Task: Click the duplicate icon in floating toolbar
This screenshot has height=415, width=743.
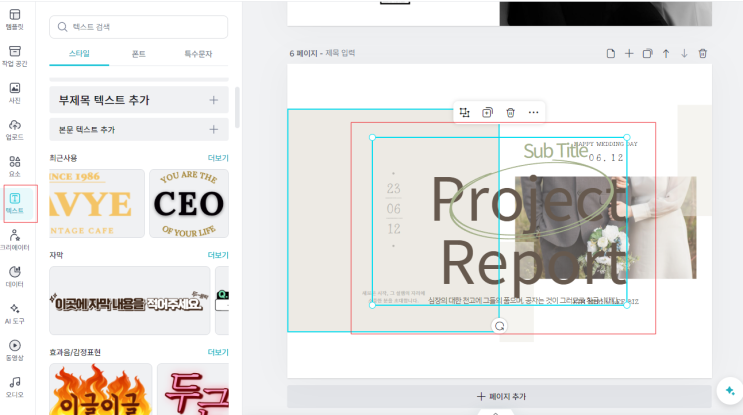Action: pyautogui.click(x=487, y=112)
